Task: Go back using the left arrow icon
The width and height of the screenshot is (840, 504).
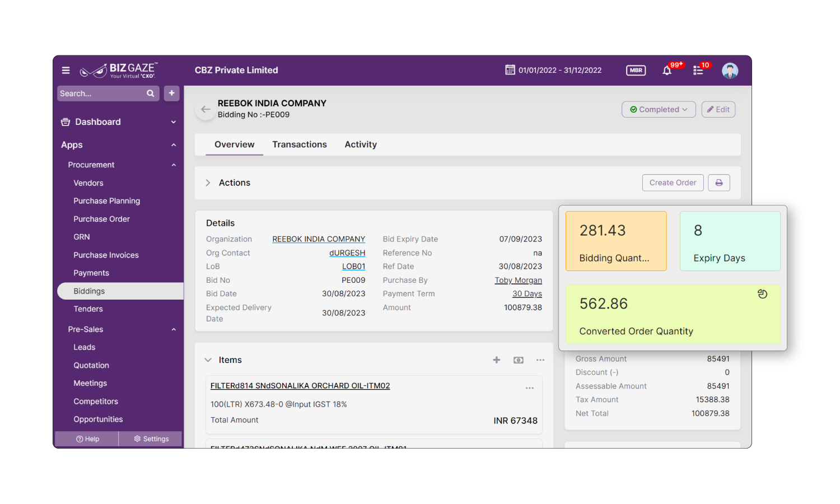Action: click(x=206, y=109)
